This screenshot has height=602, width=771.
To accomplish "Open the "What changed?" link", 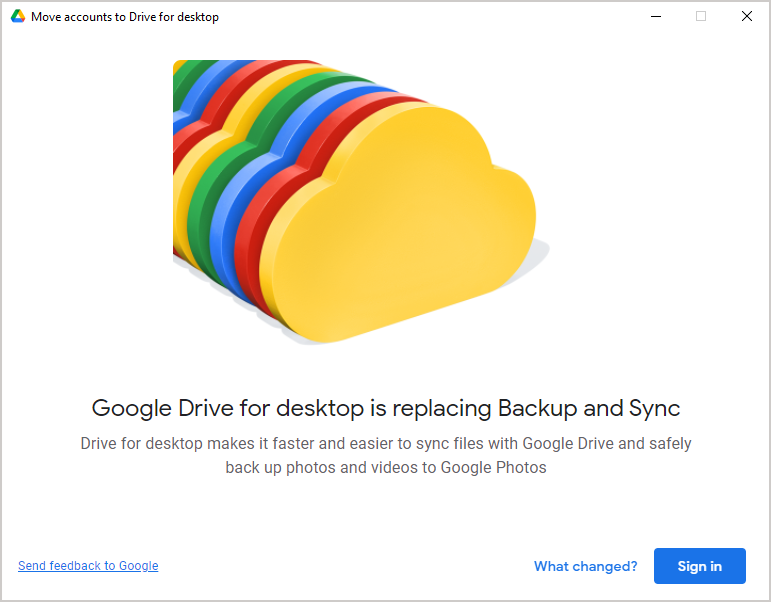I will click(x=585, y=566).
